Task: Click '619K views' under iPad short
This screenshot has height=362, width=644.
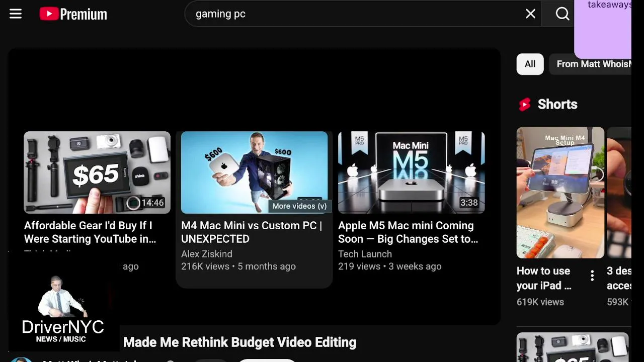Action: [540, 302]
